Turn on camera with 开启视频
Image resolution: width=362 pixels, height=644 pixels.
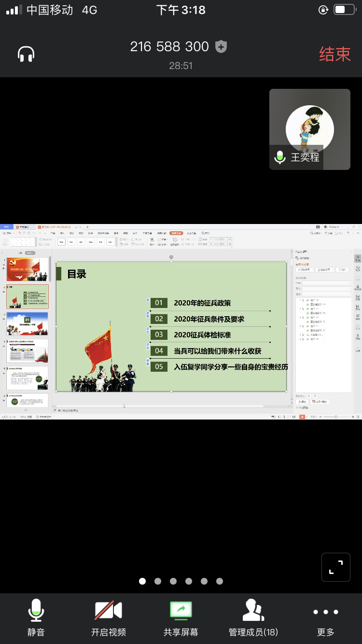tap(108, 617)
